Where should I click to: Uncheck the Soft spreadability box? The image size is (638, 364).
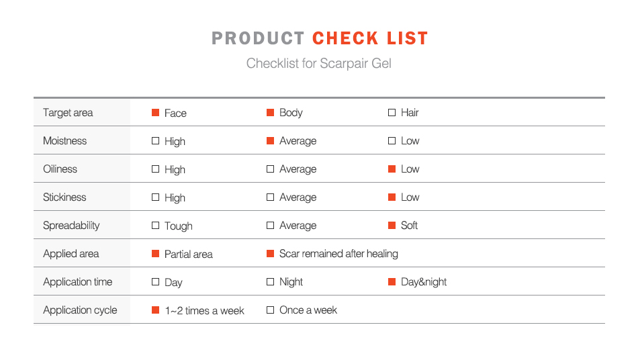[392, 226]
